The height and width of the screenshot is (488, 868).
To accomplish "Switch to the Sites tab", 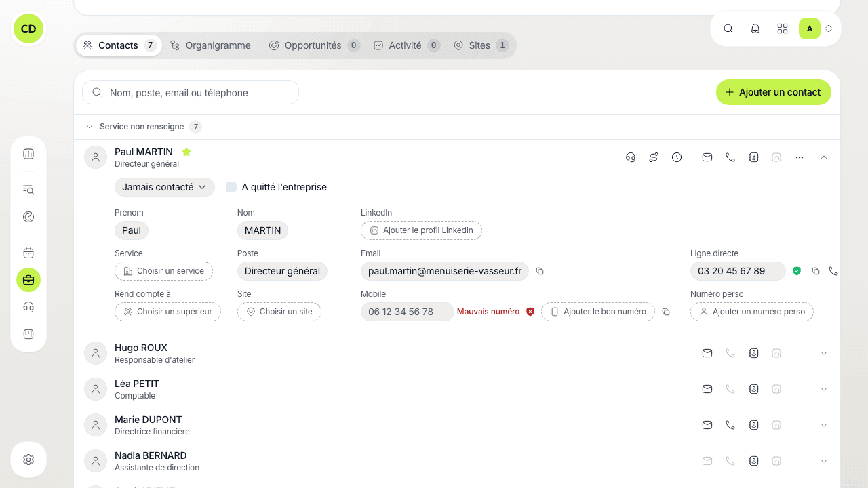I will coord(480,45).
